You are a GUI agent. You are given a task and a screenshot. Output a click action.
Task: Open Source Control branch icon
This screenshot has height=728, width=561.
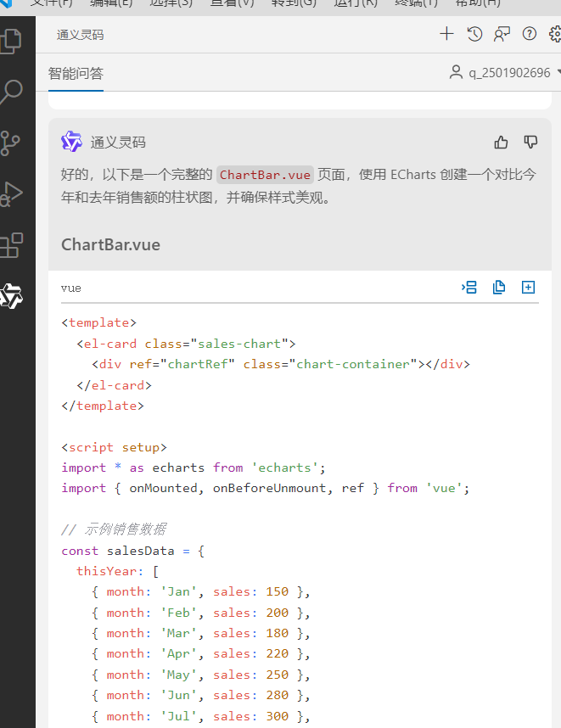(x=10, y=143)
